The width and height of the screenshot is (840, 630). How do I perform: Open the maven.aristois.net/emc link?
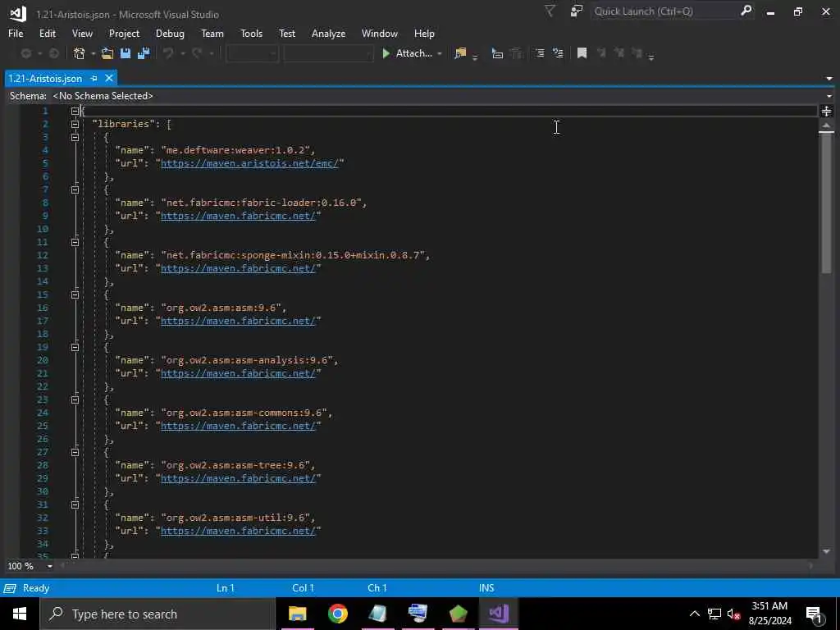pyautogui.click(x=249, y=163)
